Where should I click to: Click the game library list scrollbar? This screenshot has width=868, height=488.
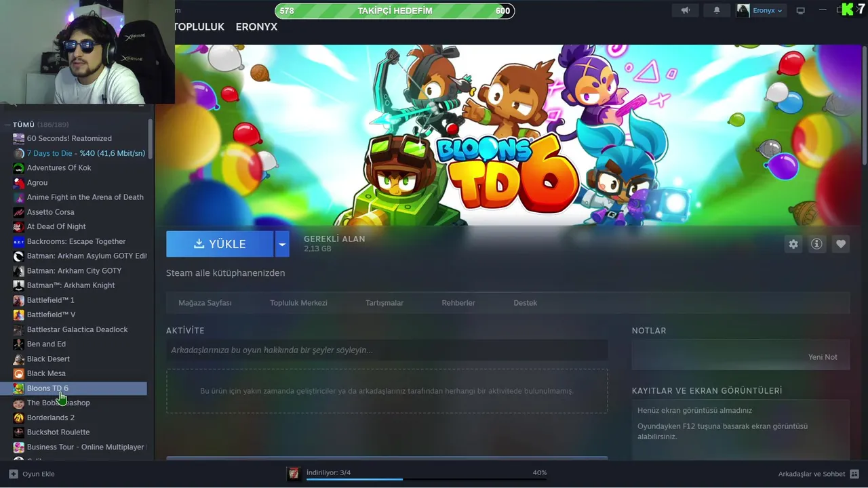(x=151, y=139)
